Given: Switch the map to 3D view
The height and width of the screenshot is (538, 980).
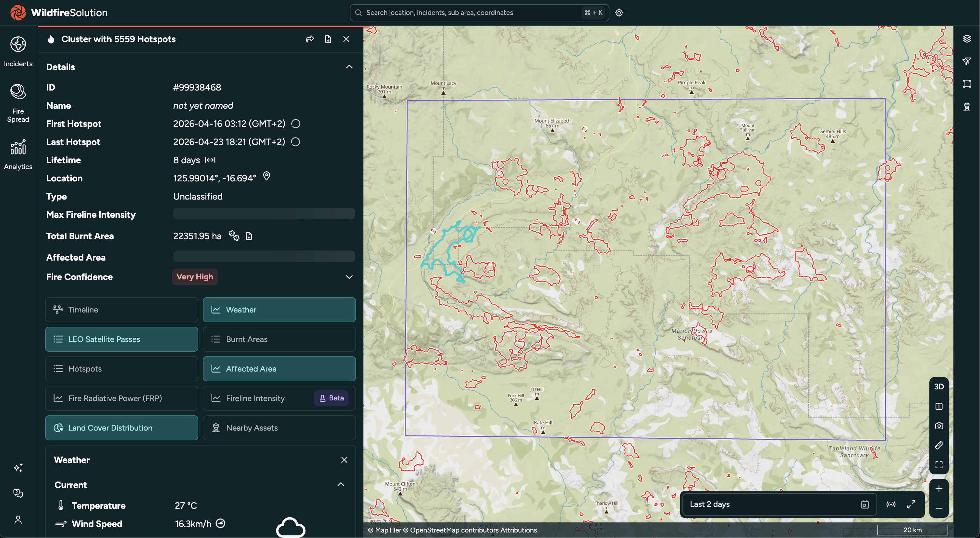Looking at the screenshot, I should (938, 386).
